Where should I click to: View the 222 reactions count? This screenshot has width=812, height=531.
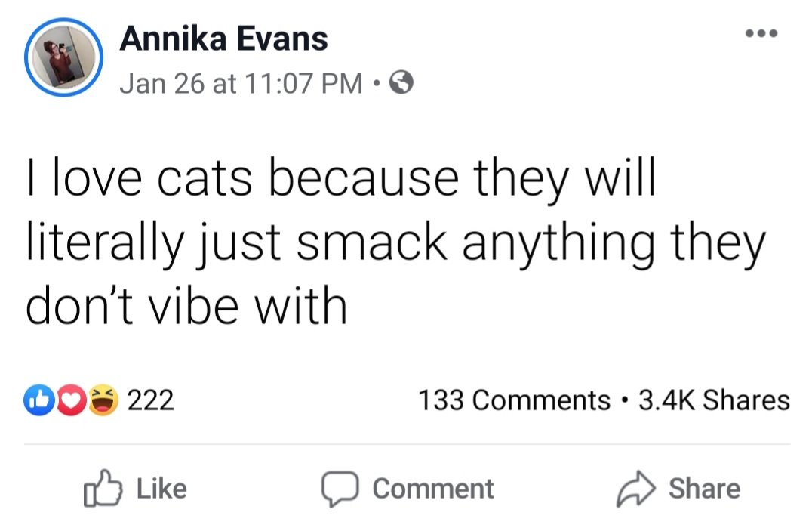tap(151, 400)
